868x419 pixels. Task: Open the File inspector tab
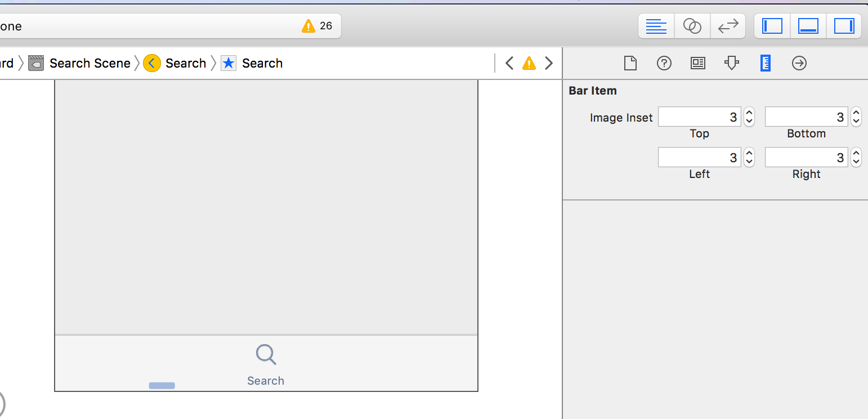(x=630, y=63)
